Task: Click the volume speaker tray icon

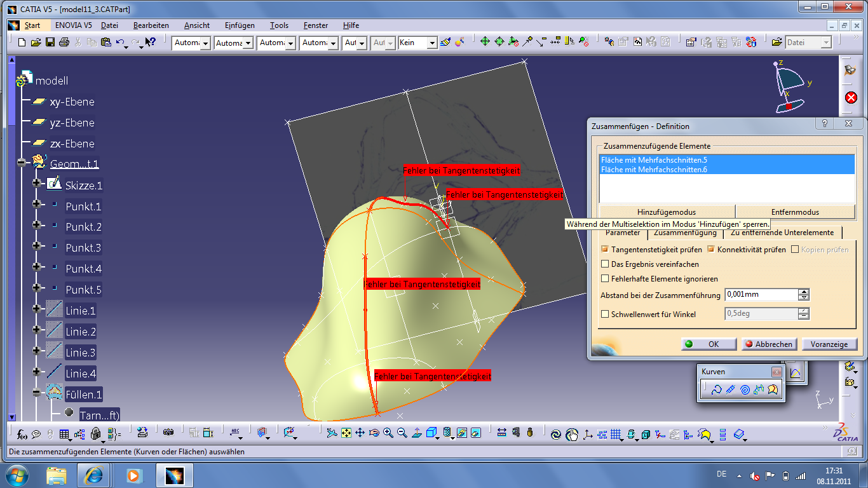Action: point(755,475)
